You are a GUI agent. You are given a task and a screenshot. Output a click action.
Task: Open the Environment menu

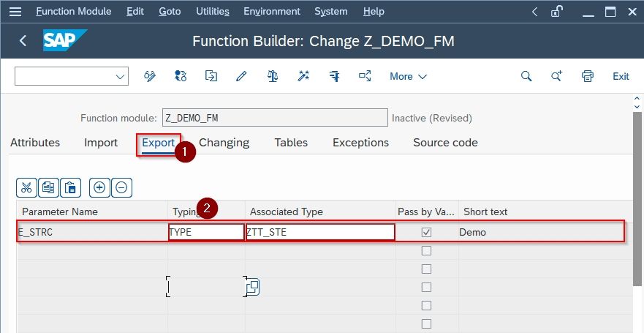[x=272, y=12]
